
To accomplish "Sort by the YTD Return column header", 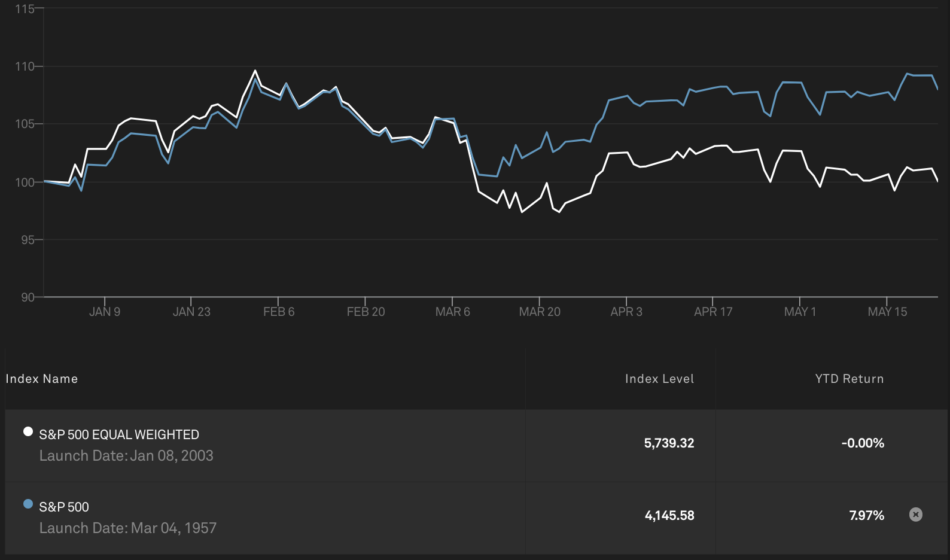I will 849,379.
